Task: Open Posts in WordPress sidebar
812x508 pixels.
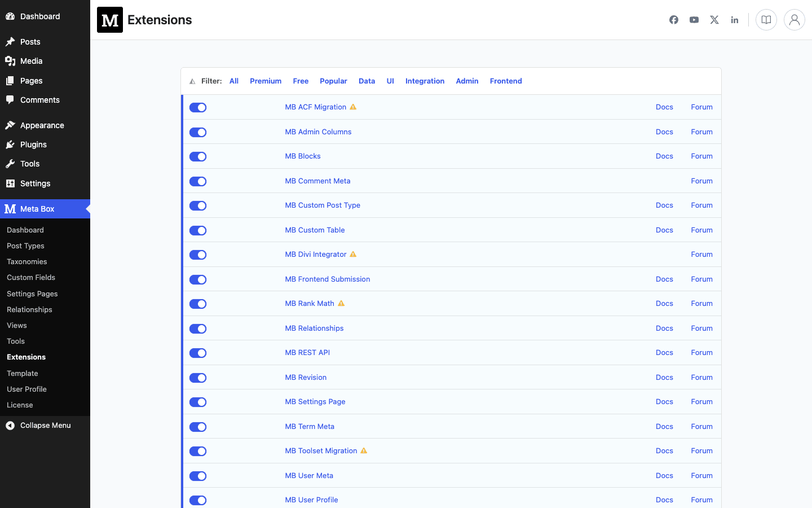Action: click(x=45, y=42)
